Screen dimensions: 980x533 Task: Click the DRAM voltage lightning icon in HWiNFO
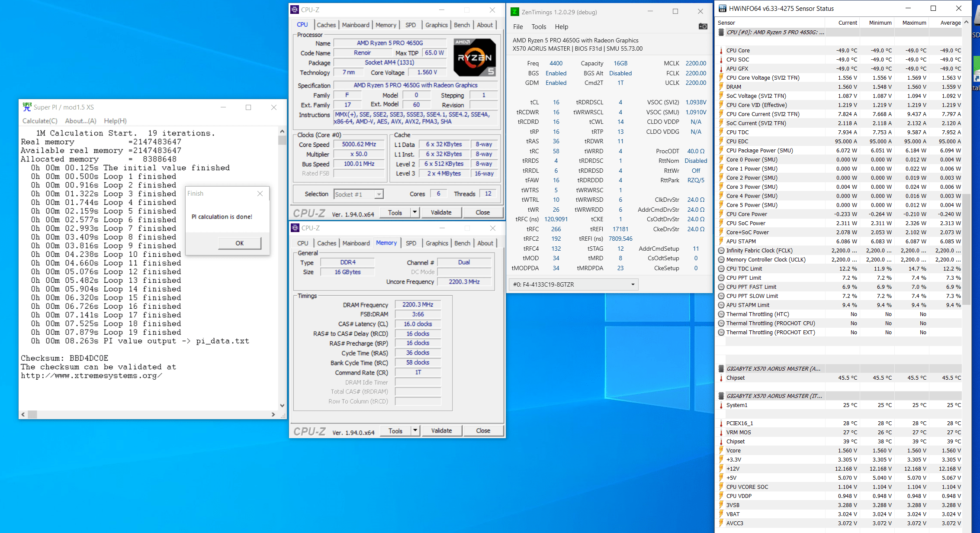(x=721, y=87)
